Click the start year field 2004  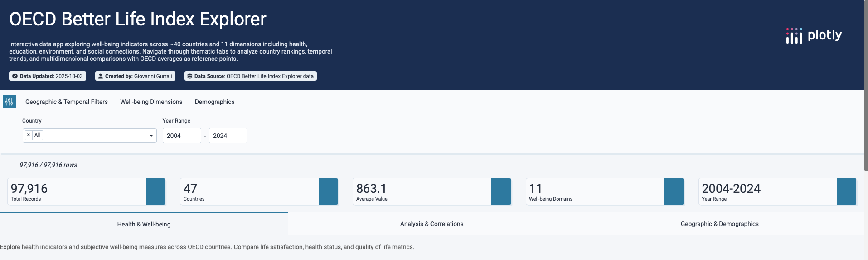coord(182,136)
